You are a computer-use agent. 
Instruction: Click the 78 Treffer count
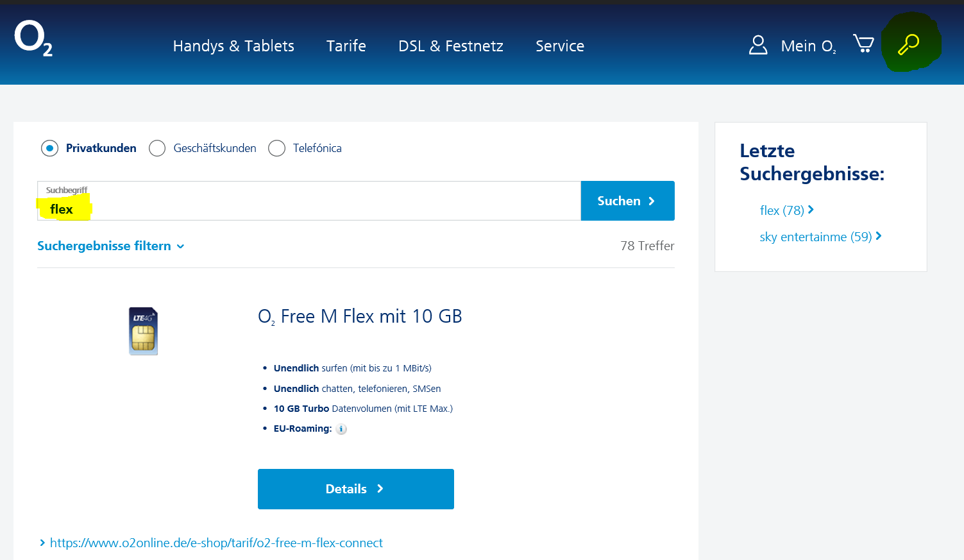[x=647, y=246]
